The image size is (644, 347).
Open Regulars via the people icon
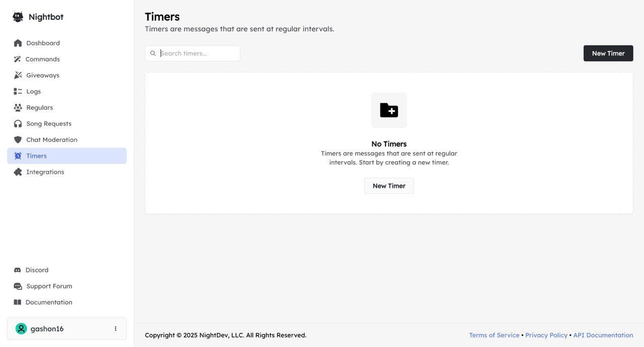pyautogui.click(x=18, y=108)
